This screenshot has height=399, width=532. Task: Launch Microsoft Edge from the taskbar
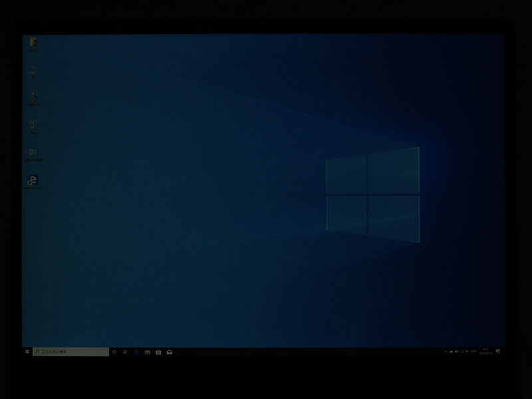click(136, 352)
